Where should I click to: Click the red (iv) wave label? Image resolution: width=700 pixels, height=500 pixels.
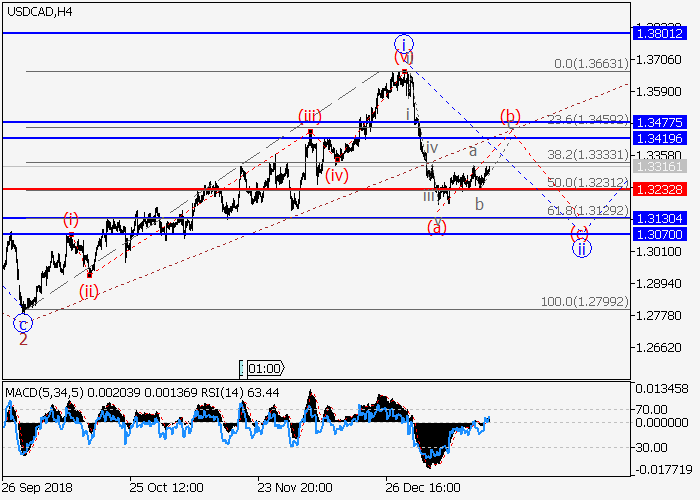coord(336,175)
